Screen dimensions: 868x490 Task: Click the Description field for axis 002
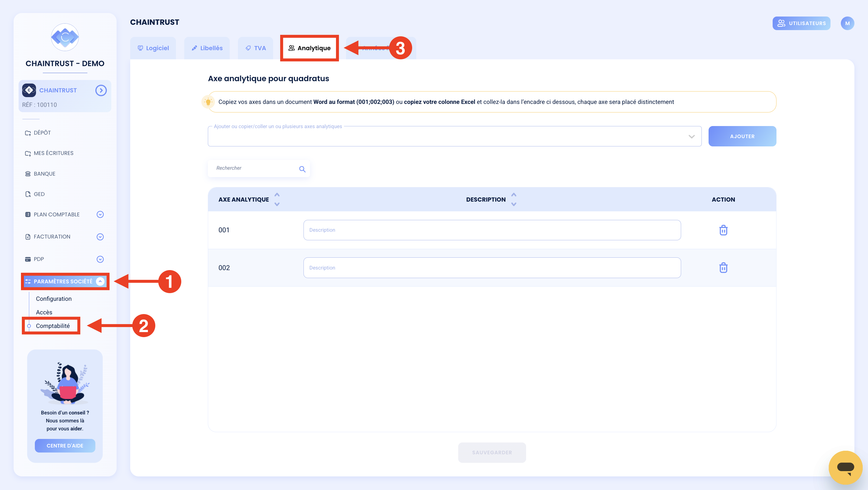pyautogui.click(x=492, y=267)
